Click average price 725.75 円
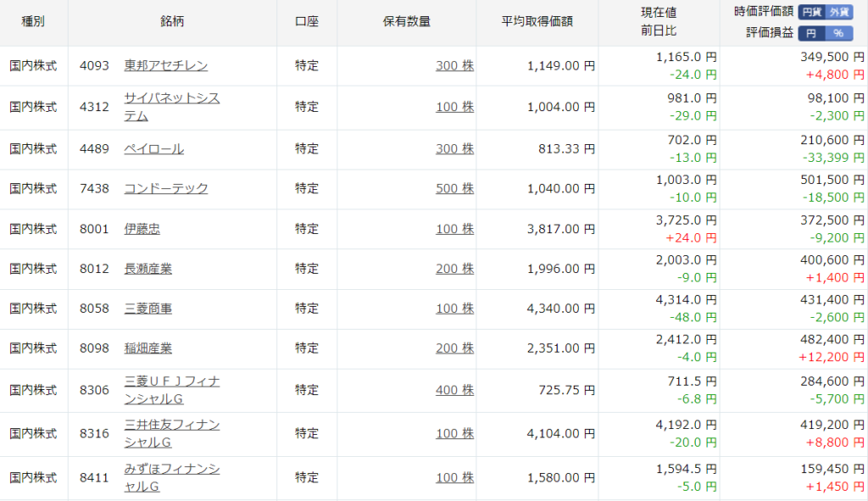Screen dimensions: 868x501 tap(567, 390)
